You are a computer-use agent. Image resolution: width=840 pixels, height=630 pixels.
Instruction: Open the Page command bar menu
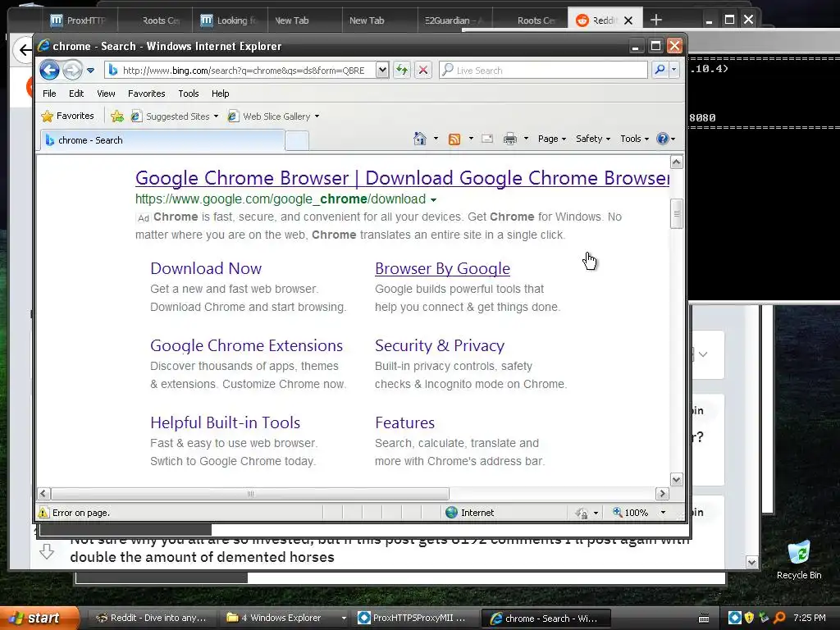(552, 139)
